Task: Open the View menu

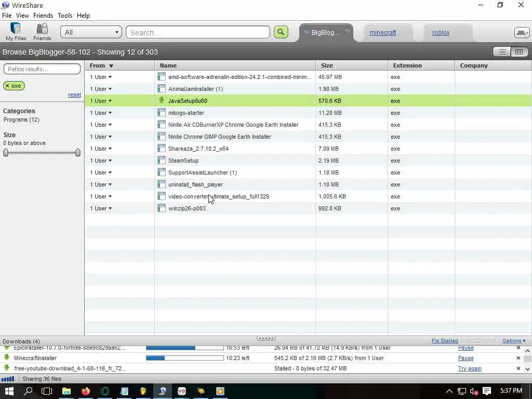Action: point(22,16)
